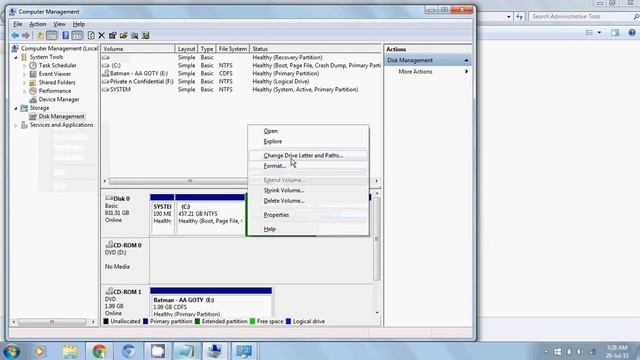Select Change Drive Letter and Paths
This screenshot has width=640, height=360.
(308, 156)
